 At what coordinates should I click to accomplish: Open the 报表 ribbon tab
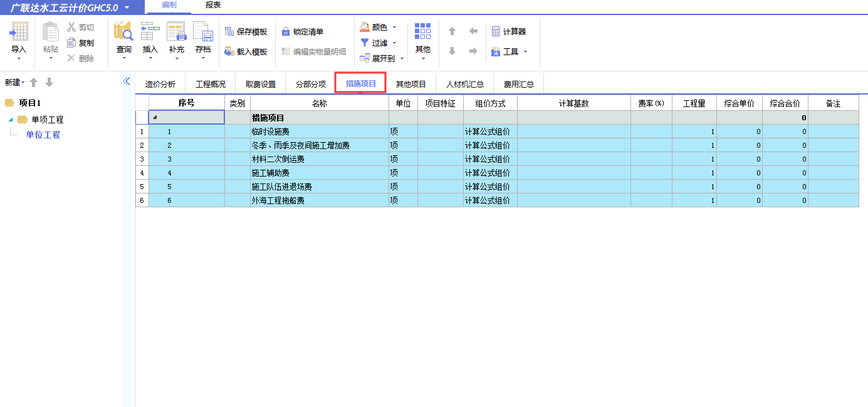point(213,6)
